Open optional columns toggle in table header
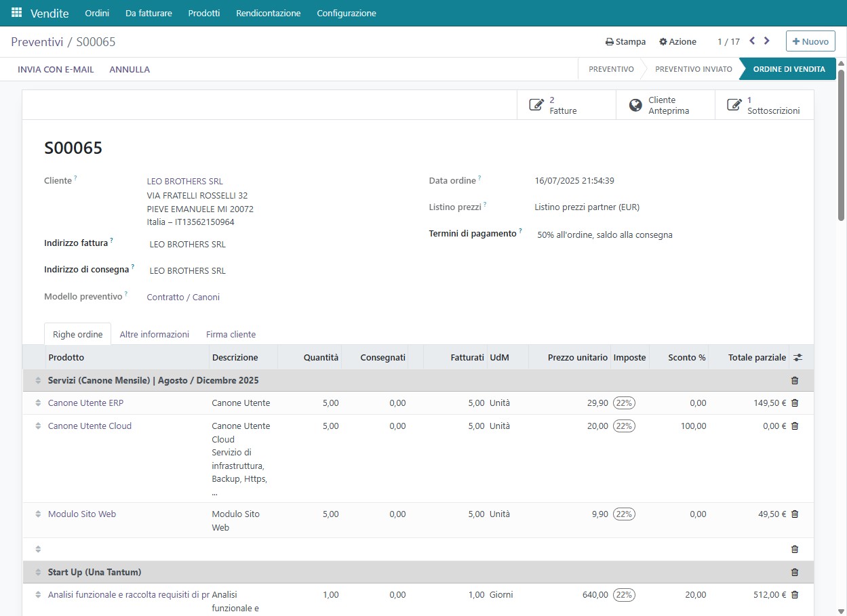The height and width of the screenshot is (616, 847). click(x=797, y=358)
